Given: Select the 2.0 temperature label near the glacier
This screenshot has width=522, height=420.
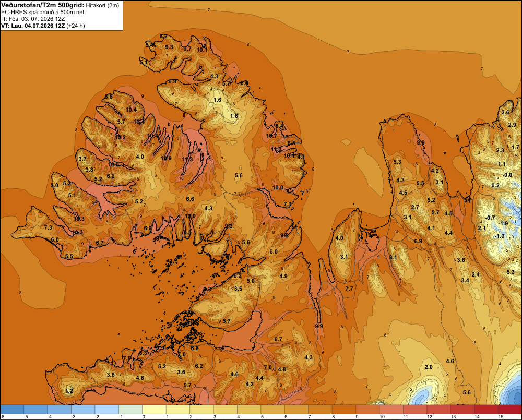Looking at the screenshot, I should tap(429, 367).
